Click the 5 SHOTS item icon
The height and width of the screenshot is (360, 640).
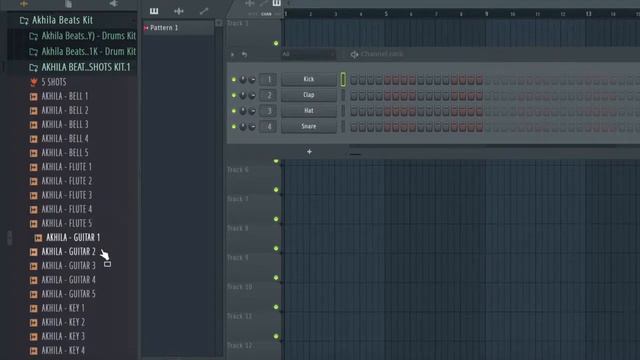(33, 82)
